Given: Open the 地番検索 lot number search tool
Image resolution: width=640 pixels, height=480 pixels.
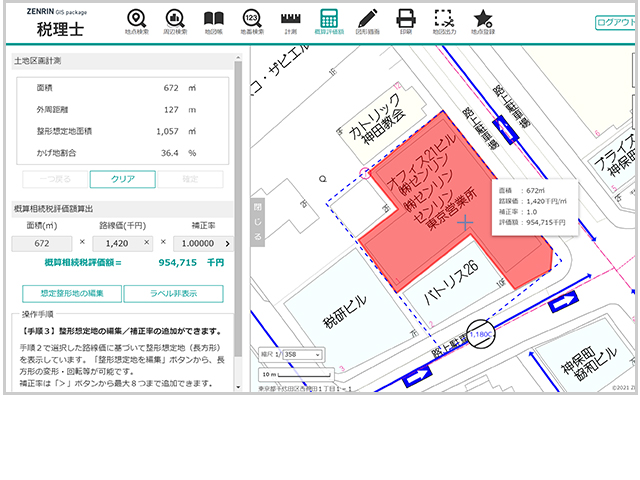Looking at the screenshot, I should [252, 22].
